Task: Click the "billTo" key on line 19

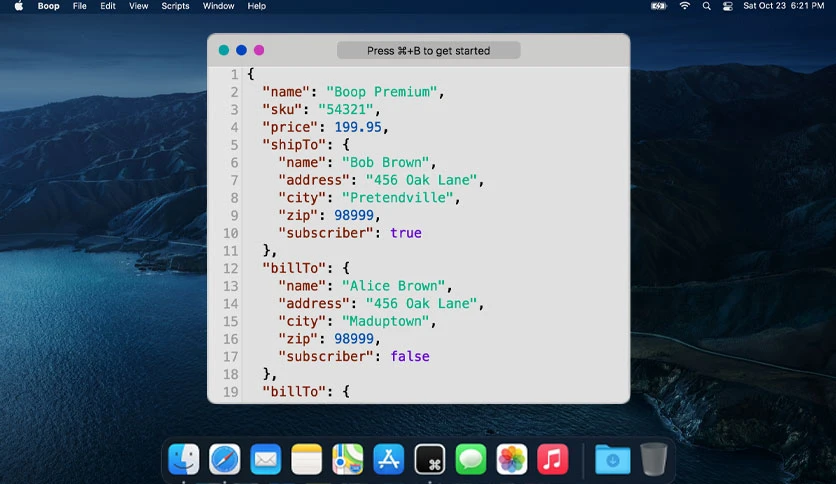Action: [x=294, y=391]
